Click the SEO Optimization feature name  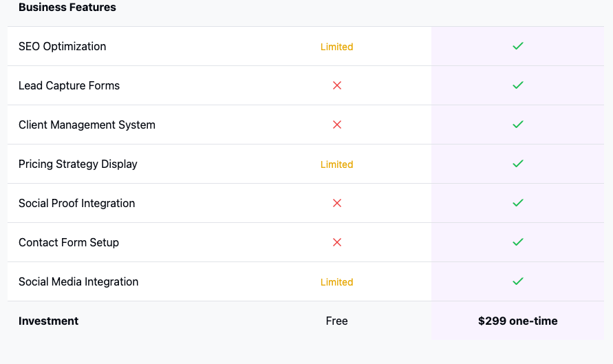pyautogui.click(x=62, y=46)
